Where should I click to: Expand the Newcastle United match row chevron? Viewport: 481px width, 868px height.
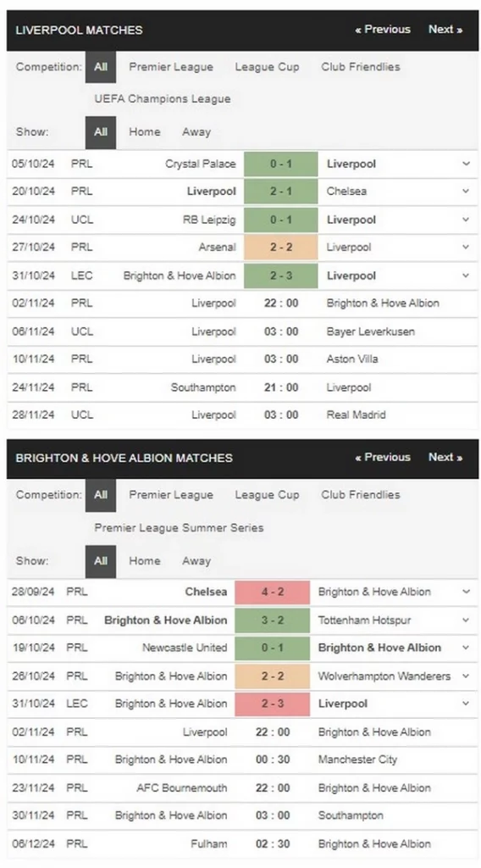coord(466,648)
